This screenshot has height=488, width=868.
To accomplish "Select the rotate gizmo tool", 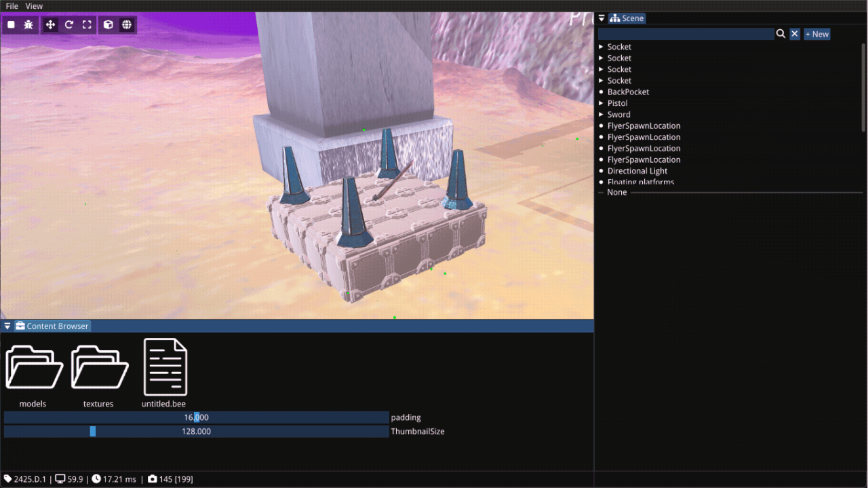I will tap(68, 25).
